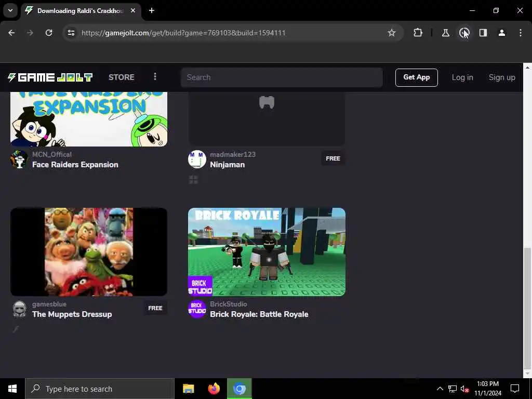532x399 pixels.
Task: Click the Get App button
Action: click(416, 77)
